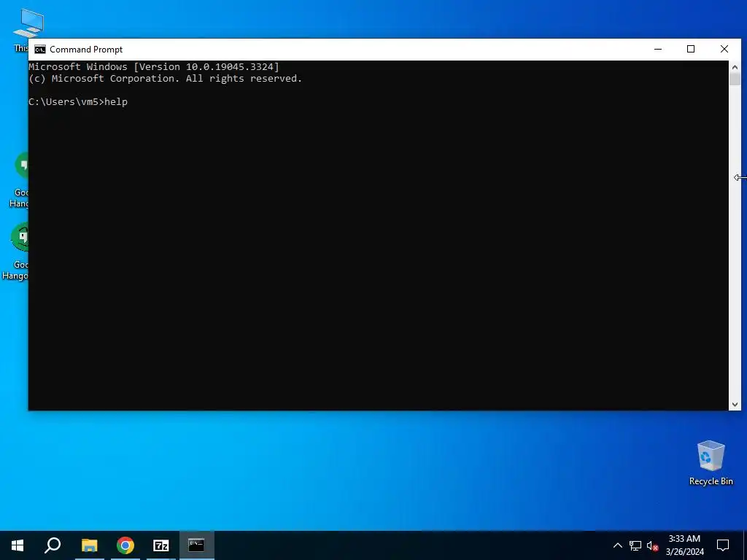Click the scrollbar up arrow in Command Prompt

click(x=735, y=66)
